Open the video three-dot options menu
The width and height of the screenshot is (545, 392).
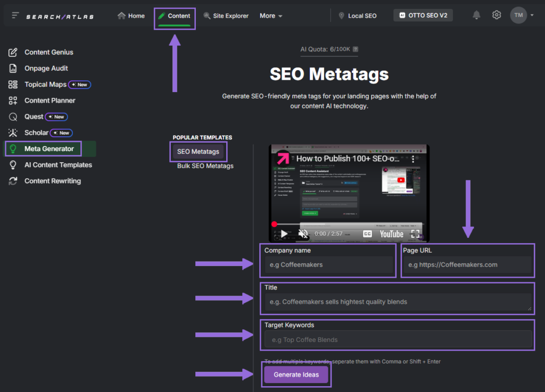[413, 159]
